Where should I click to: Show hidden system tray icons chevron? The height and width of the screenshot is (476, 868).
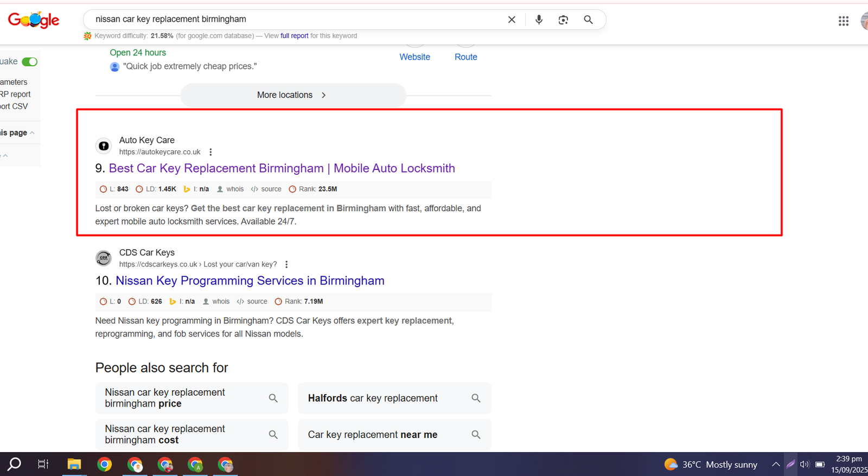point(776,464)
